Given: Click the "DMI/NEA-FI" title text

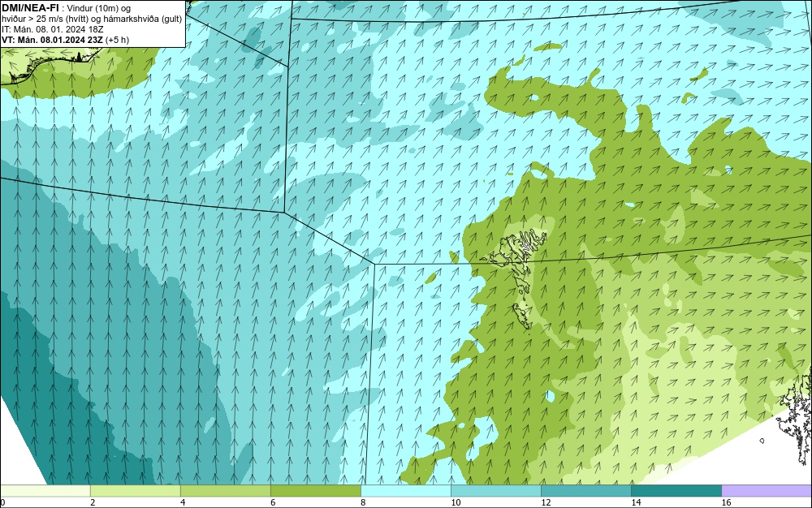Looking at the screenshot, I should (x=30, y=8).
